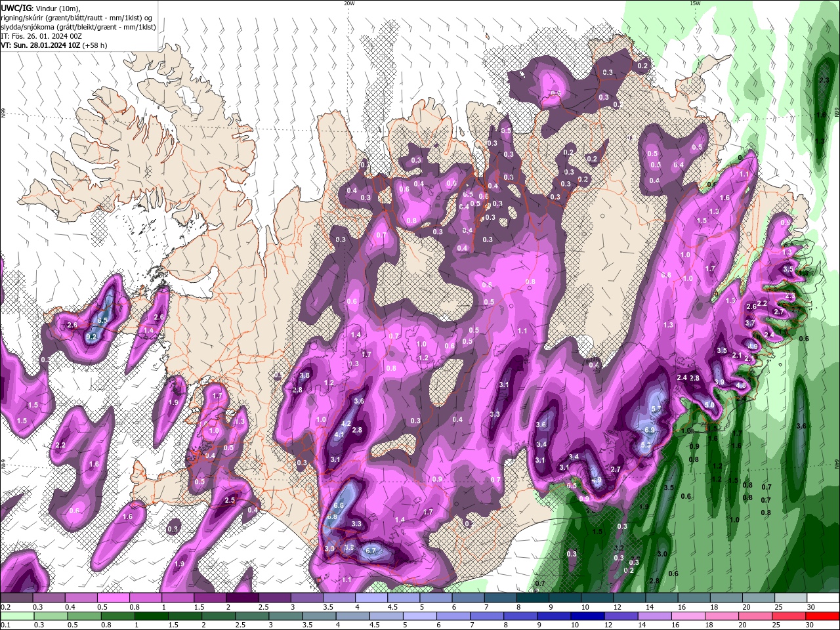Click the 6.9 snowfall value

click(x=650, y=430)
